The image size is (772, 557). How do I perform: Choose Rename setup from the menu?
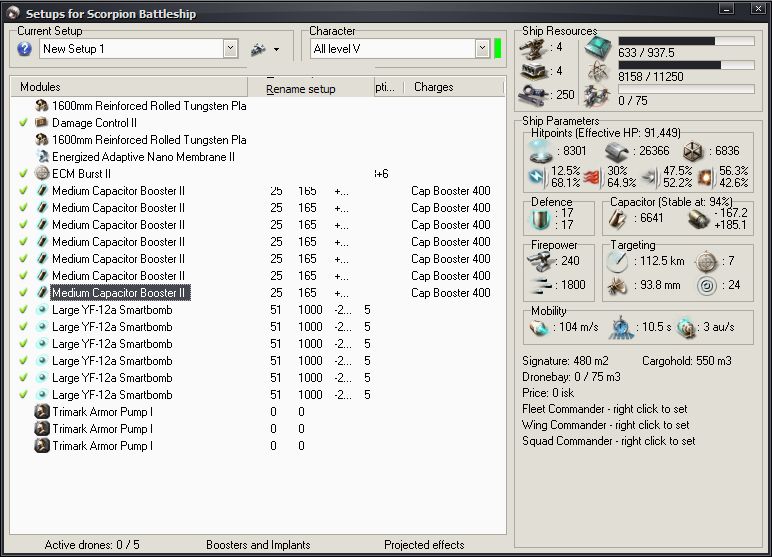[x=301, y=89]
